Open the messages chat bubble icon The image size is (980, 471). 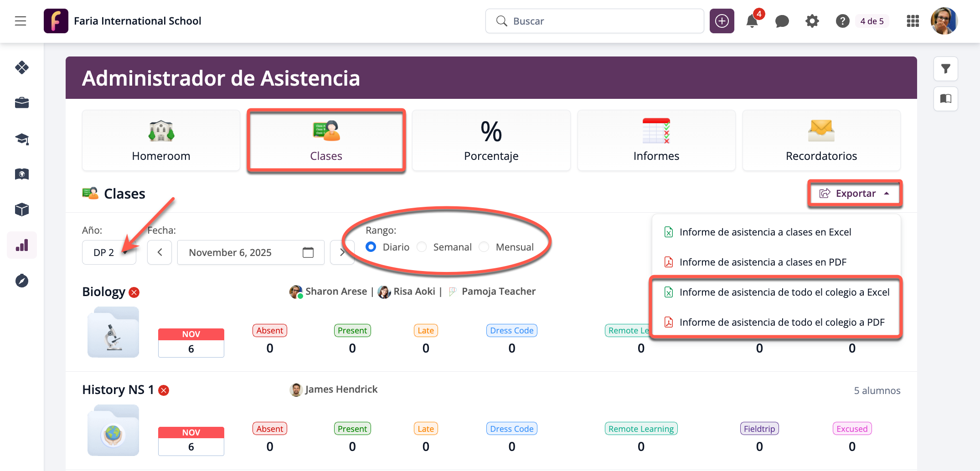[782, 21]
